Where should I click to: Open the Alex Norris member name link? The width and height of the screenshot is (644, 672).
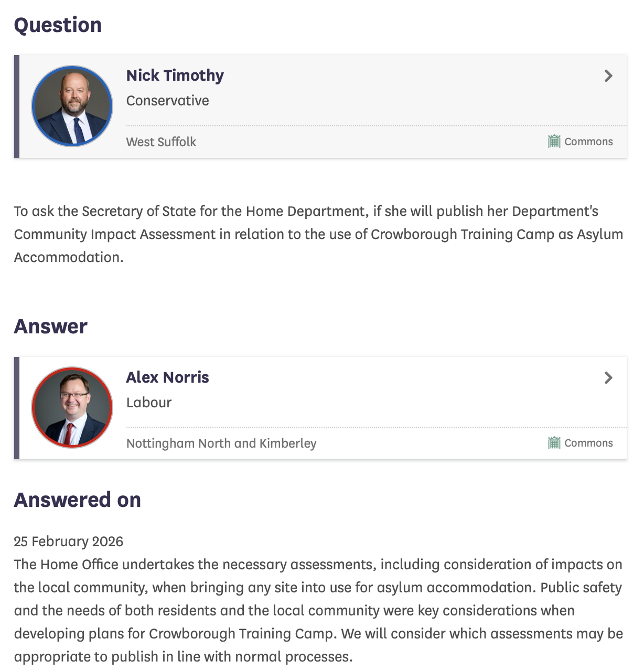[x=168, y=377]
